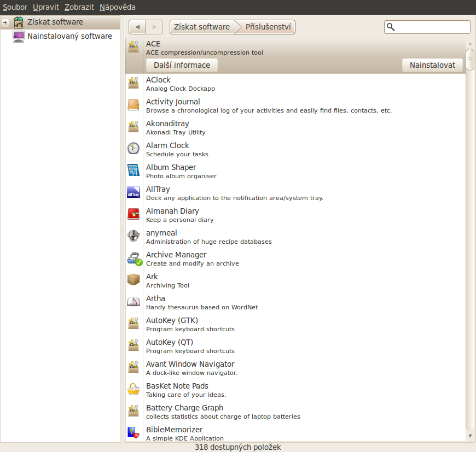Click the scrollbar down arrow
This screenshot has height=452, width=476.
tap(469, 436)
